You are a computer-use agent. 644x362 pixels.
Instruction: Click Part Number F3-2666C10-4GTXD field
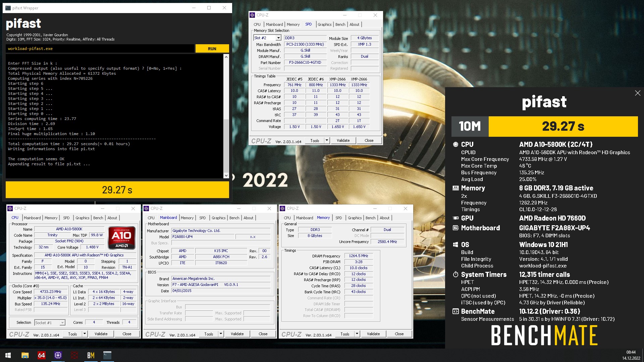[305, 62]
